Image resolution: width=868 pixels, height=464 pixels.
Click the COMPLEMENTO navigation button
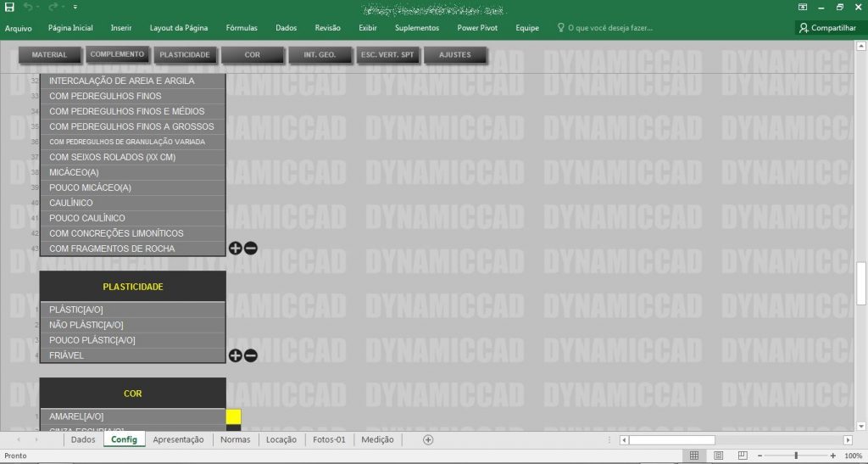pyautogui.click(x=117, y=54)
